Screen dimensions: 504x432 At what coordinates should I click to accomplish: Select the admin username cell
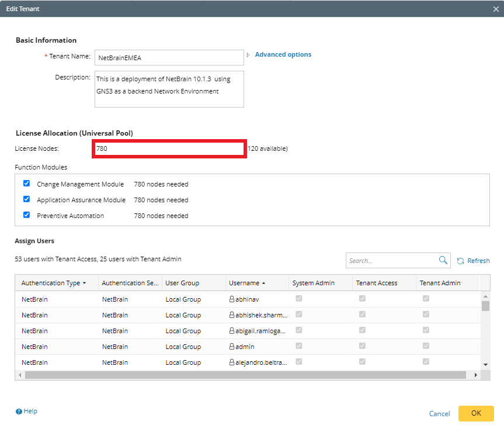[x=257, y=347]
